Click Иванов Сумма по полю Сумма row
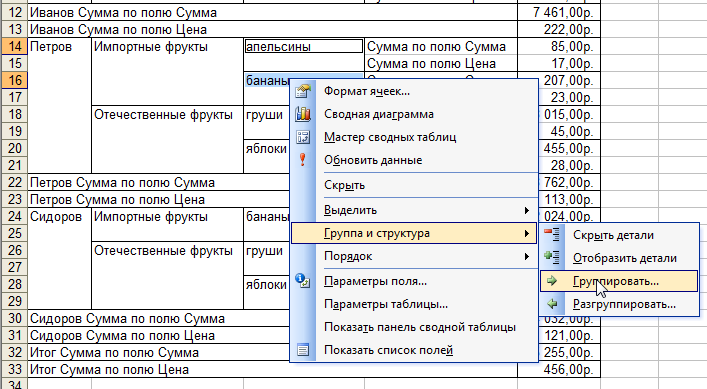Viewport: 707px width, 389px height. pos(272,12)
